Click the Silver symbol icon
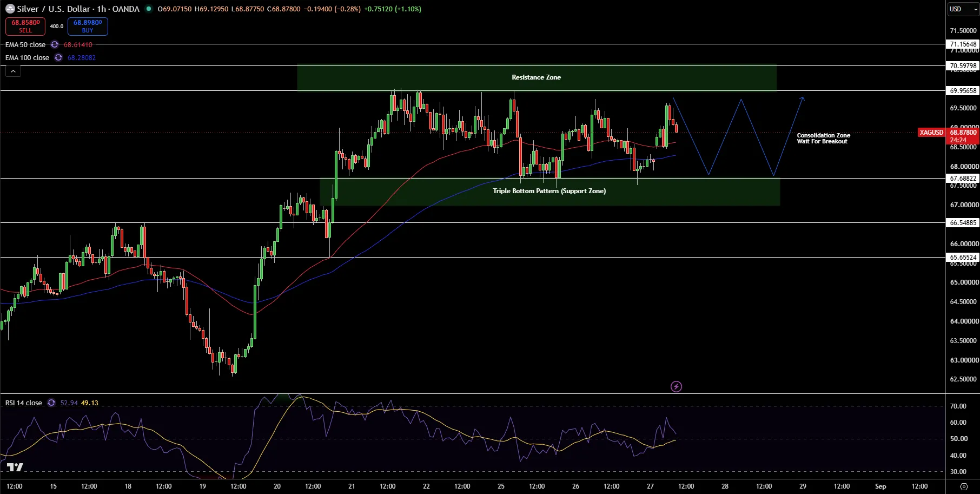Screen dimensions: 980x494 click(x=10, y=9)
